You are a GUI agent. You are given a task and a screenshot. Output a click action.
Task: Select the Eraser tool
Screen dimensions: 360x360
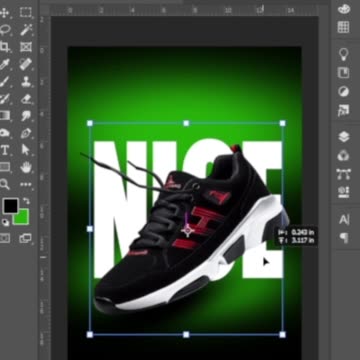pyautogui.click(x=26, y=98)
